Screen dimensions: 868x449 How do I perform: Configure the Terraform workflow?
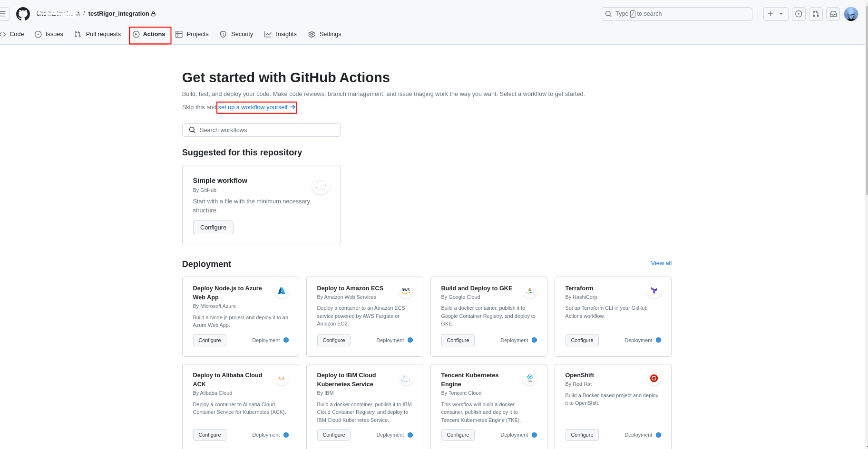click(582, 340)
